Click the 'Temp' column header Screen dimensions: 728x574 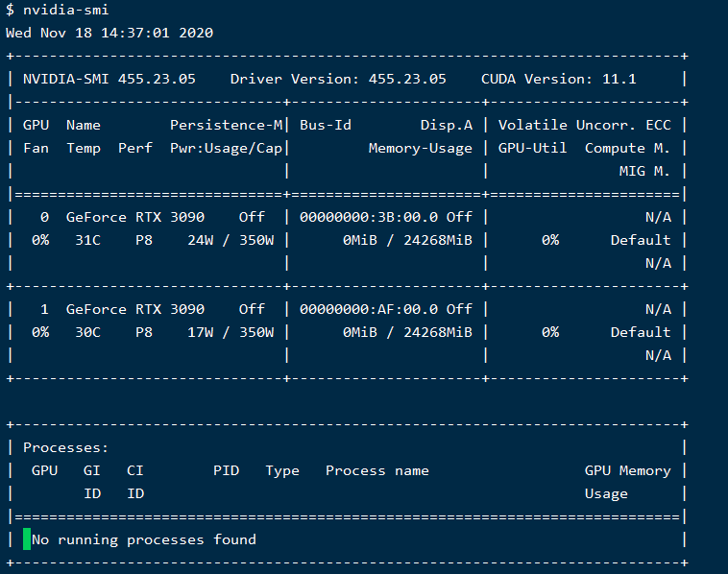[x=84, y=148]
